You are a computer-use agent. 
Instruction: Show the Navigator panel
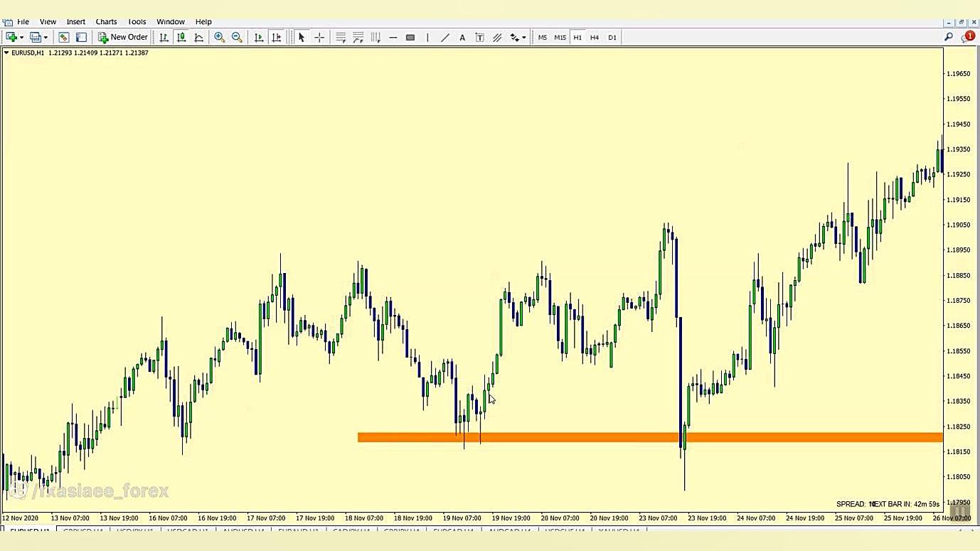pos(81,37)
